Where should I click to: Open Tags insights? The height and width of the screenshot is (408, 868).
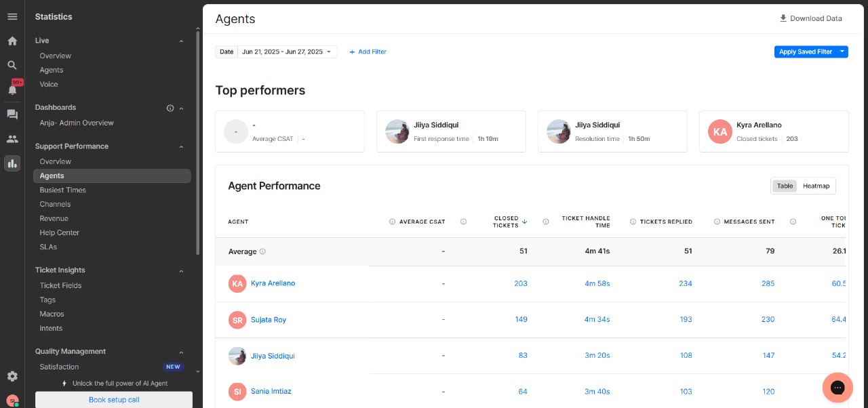click(x=47, y=300)
